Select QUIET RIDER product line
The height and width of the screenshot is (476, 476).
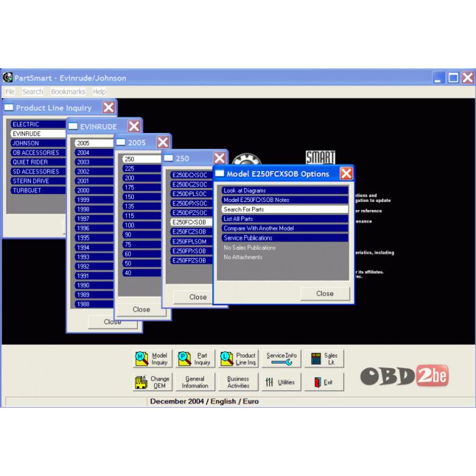(38, 162)
